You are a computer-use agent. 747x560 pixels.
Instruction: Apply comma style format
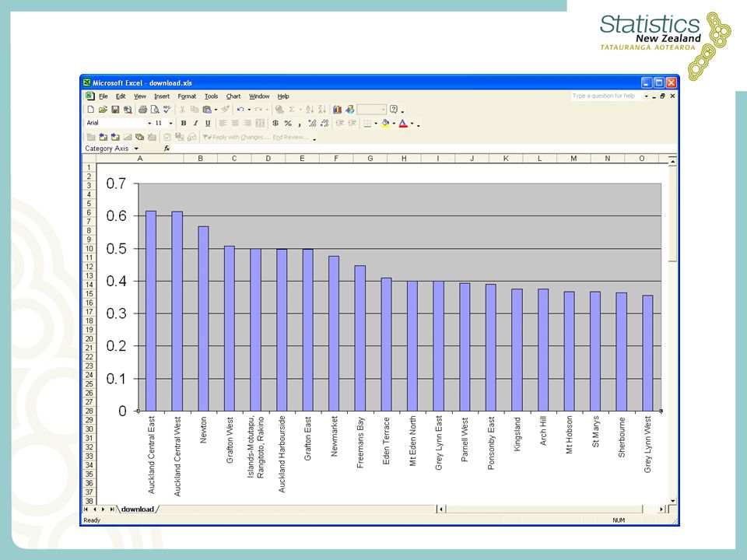click(300, 124)
